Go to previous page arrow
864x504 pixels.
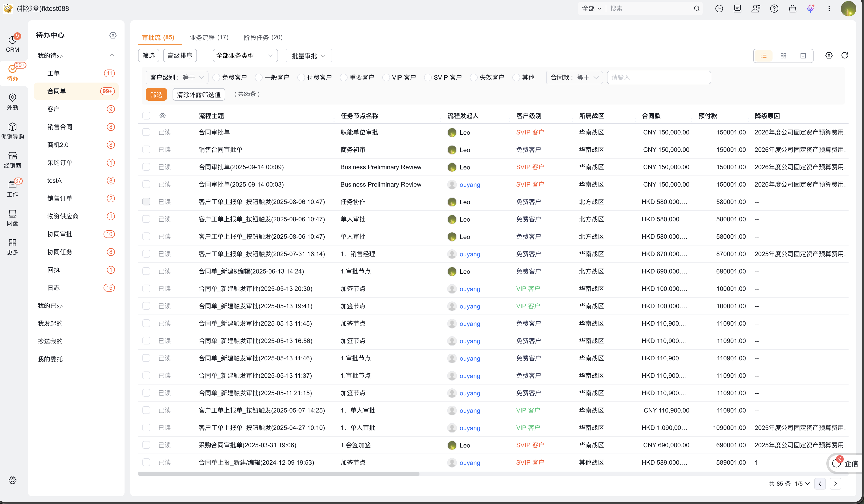point(820,483)
